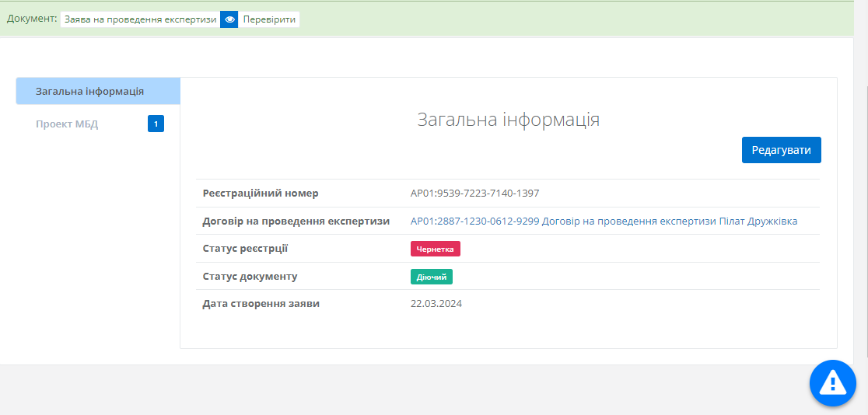Click the Дата створення заяви row label
The image size is (868, 415).
[261, 304]
